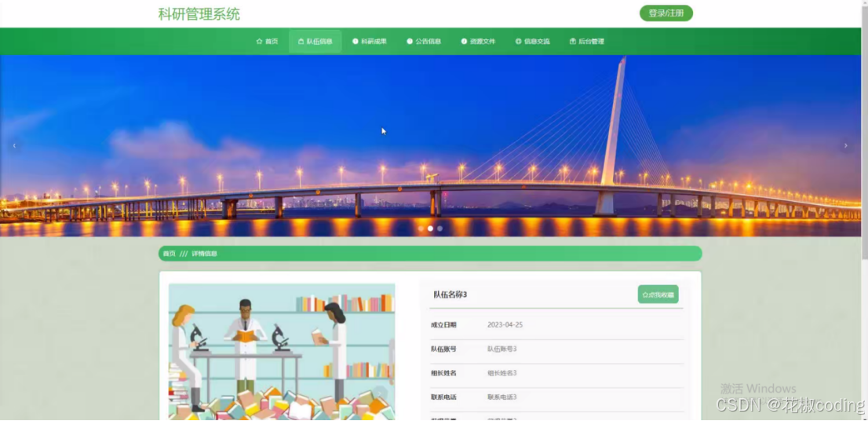Click the 组长姓名3 value

point(502,373)
